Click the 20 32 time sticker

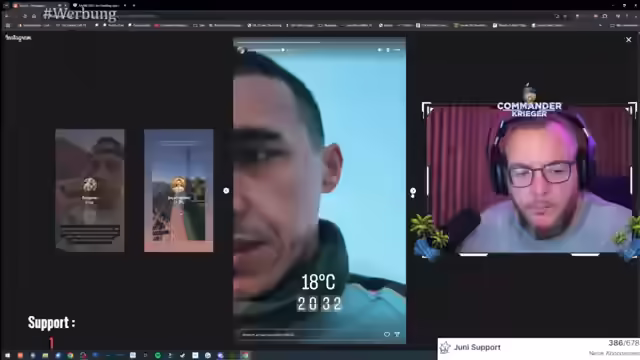319,304
